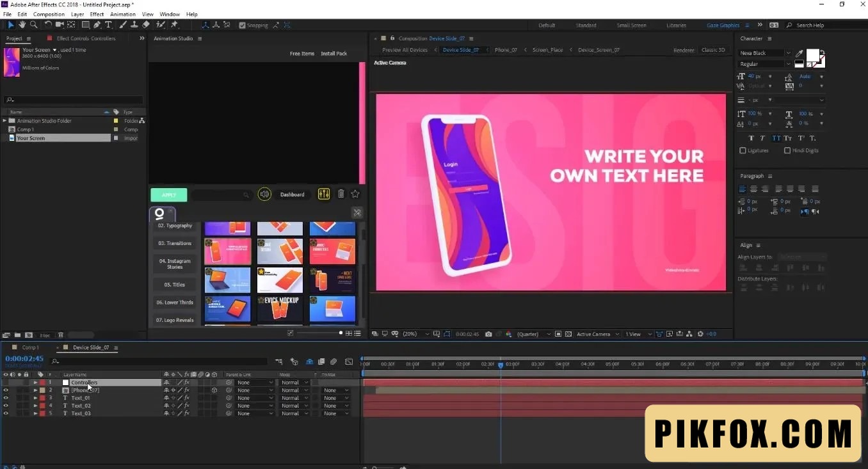Expand the Controllers layer twirl arrow
Viewport: 868px width, 469px height.
[x=35, y=383]
